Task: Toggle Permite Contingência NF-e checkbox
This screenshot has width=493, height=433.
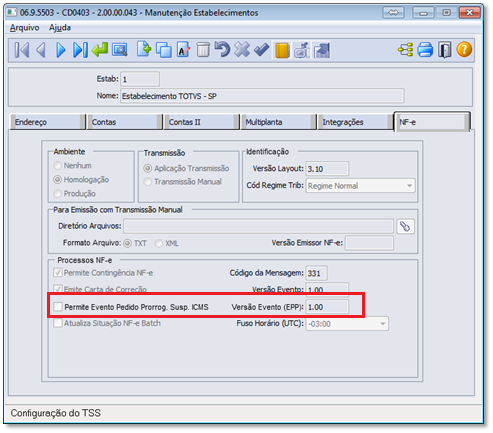Action: (58, 273)
